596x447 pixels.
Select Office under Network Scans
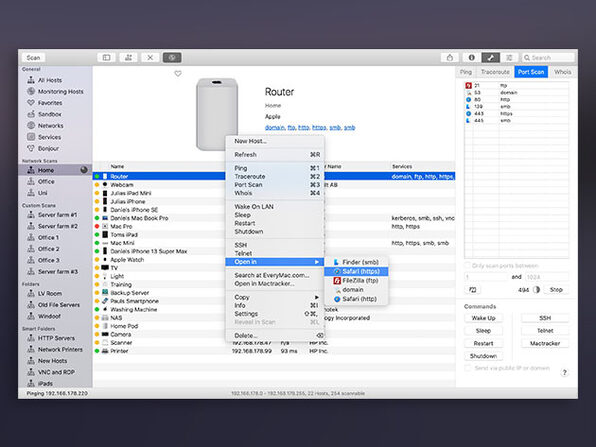(55, 182)
